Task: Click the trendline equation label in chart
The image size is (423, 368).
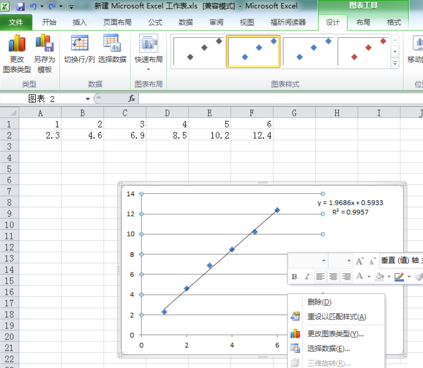Action: 350,203
